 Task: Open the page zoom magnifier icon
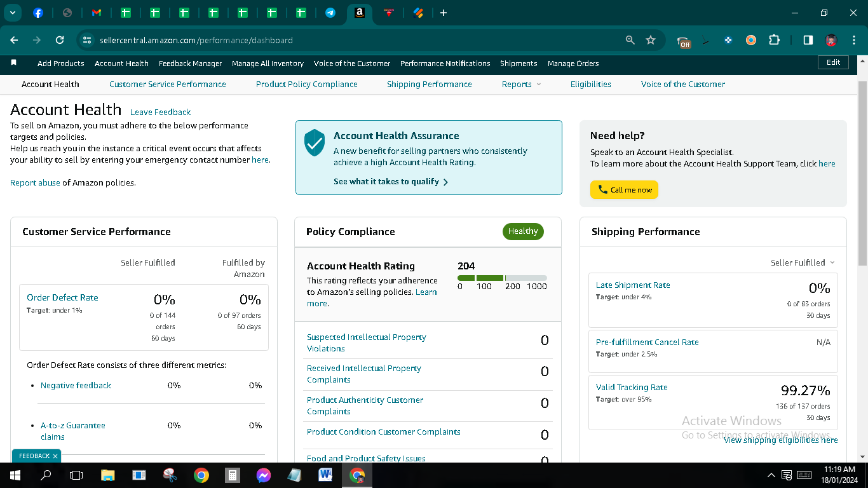pyautogui.click(x=630, y=40)
